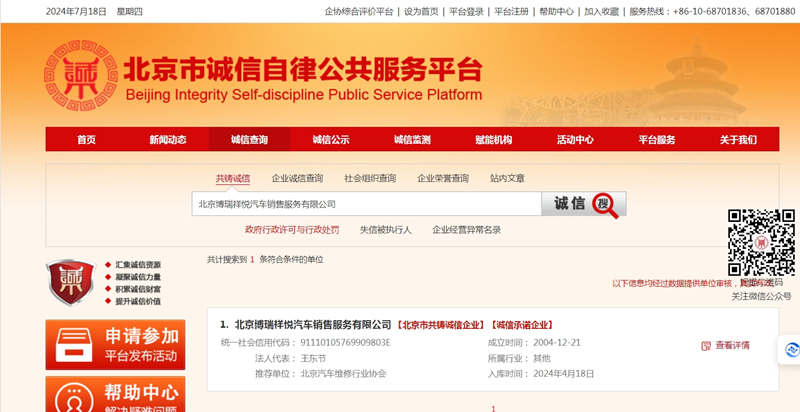The height and width of the screenshot is (412, 800).
Task: Click 北京汽车维修行业协会 recommending unit
Action: pos(343,374)
